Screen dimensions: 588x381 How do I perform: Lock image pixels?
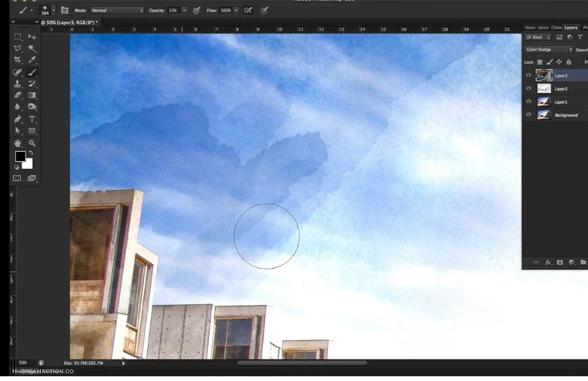549,62
